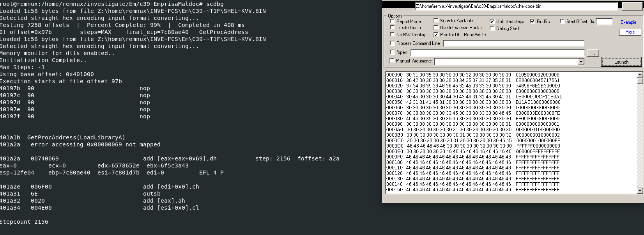This screenshot has width=644, height=235.
Task: Check the fopen option
Action: pos(392,52)
